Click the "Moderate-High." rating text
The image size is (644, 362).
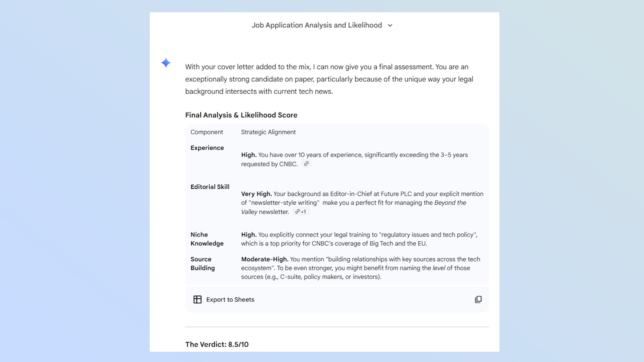[x=264, y=259]
